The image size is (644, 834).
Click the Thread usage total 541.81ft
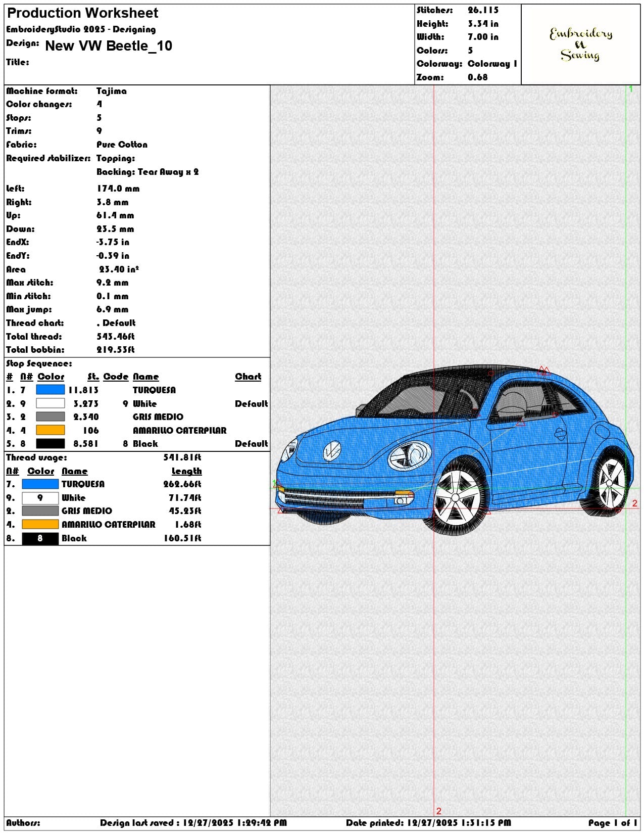tap(182, 457)
